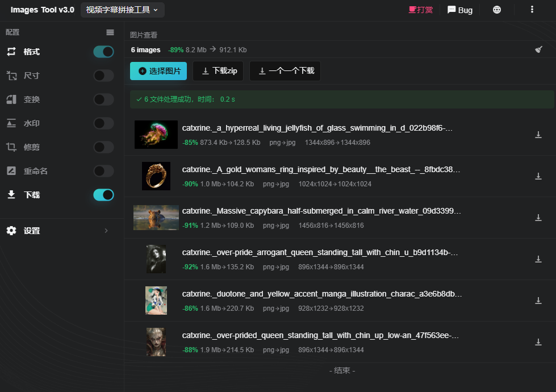Enable the 水印 watermark toggle
This screenshot has height=392, width=556.
pos(103,123)
